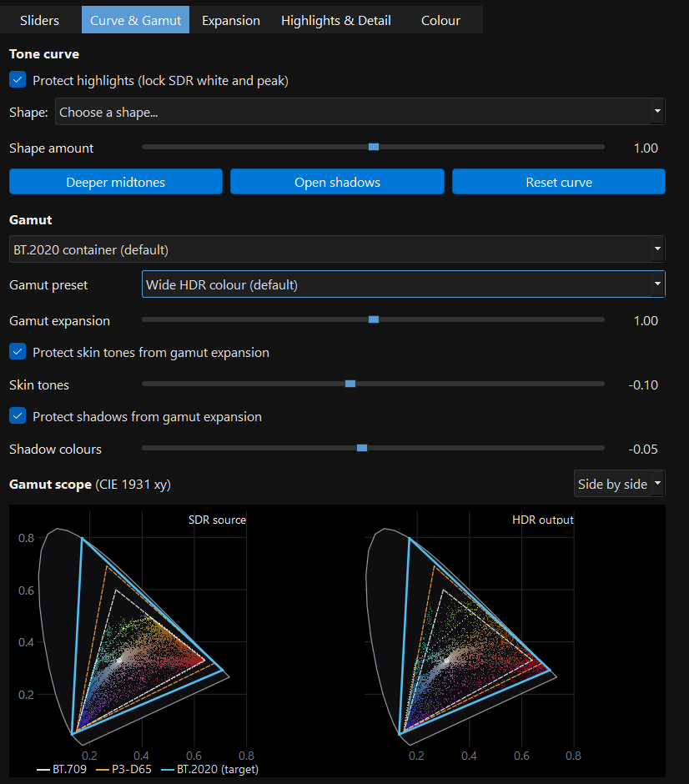This screenshot has width=689, height=784.
Task: Open the Highlights & Detail tab
Action: pos(336,20)
